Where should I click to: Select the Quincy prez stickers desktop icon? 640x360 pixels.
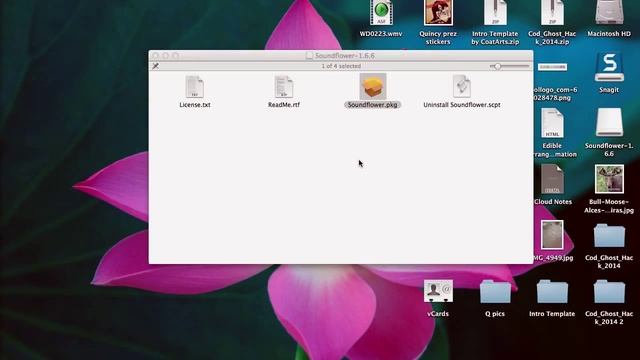438,13
